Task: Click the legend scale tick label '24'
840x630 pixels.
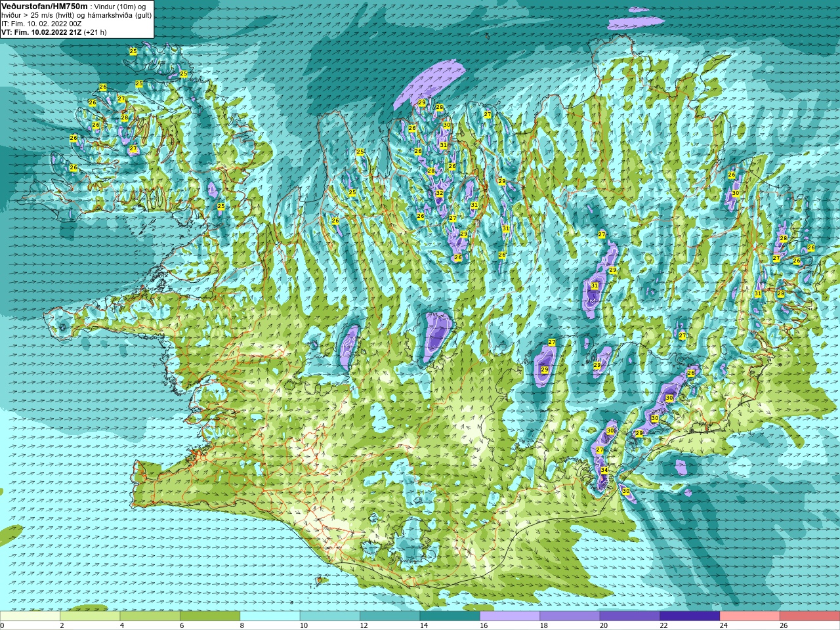Action: click(x=724, y=625)
